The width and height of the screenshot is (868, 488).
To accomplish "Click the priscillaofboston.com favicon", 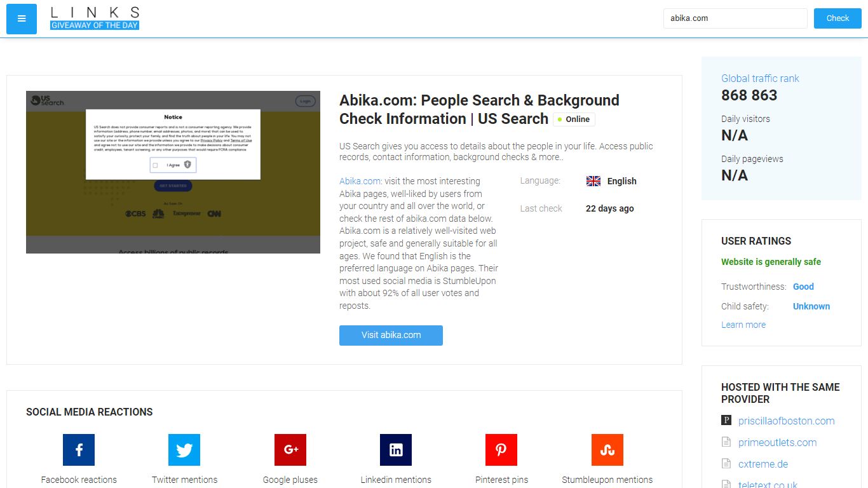I will pos(726,421).
